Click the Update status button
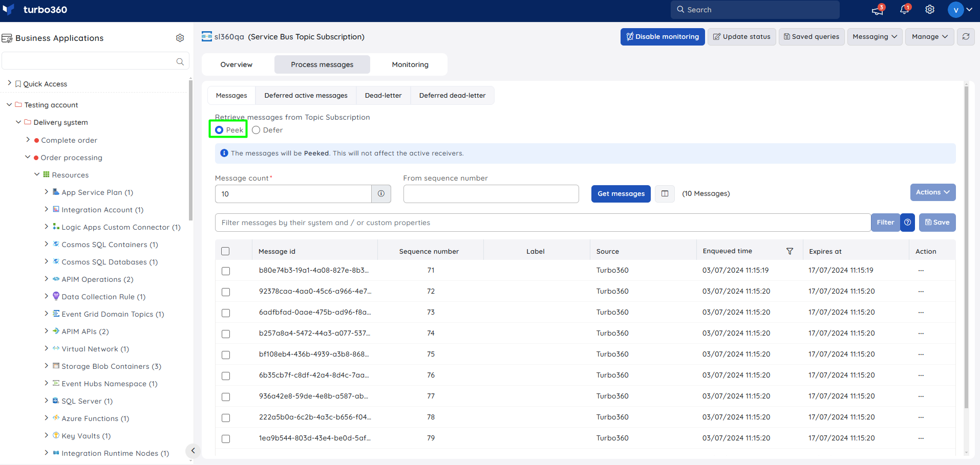This screenshot has width=980, height=465. coord(741,37)
